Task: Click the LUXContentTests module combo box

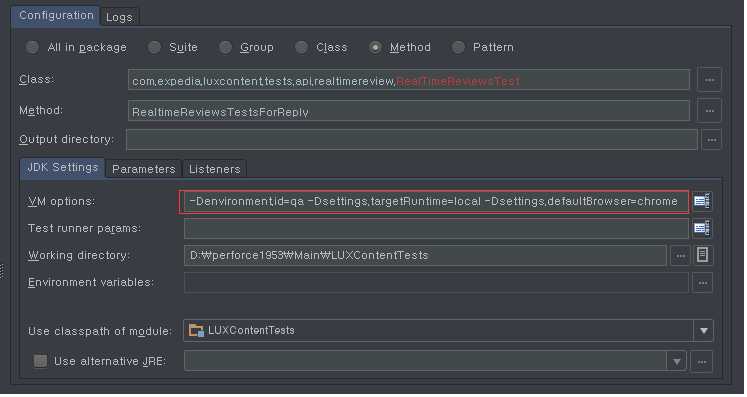Action: 448,331
